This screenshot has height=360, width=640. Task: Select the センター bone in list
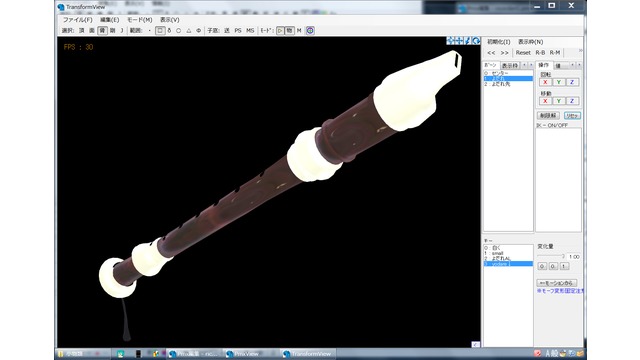[508, 73]
